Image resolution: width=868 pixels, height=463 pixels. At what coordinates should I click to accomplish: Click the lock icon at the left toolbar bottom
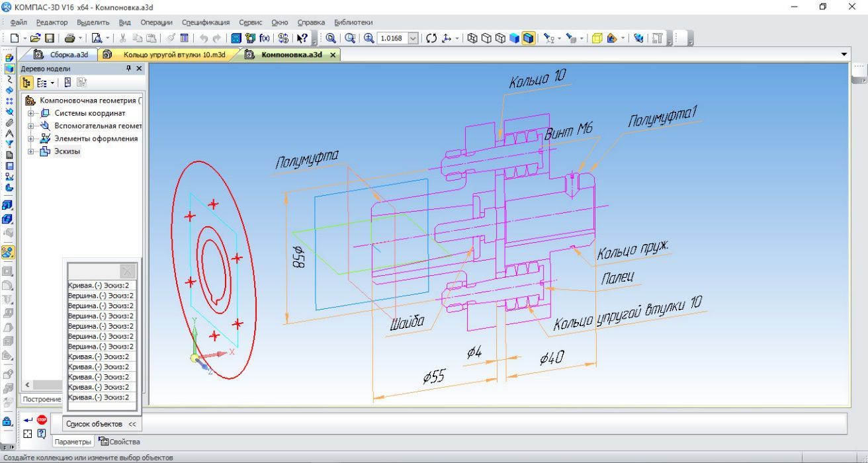coord(8,421)
